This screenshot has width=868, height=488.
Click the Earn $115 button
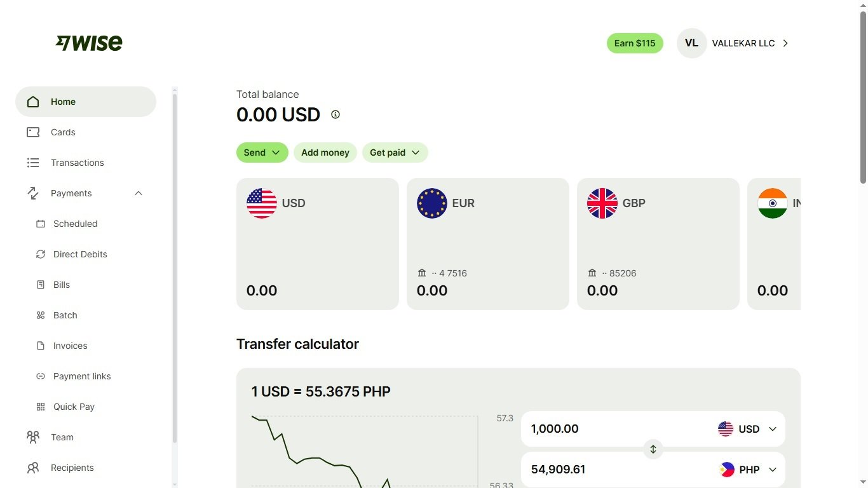[635, 43]
